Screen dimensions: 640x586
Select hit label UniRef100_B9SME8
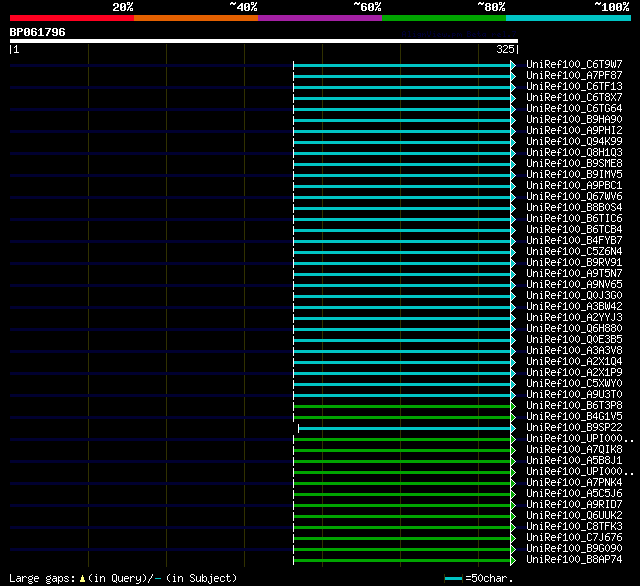(x=574, y=164)
